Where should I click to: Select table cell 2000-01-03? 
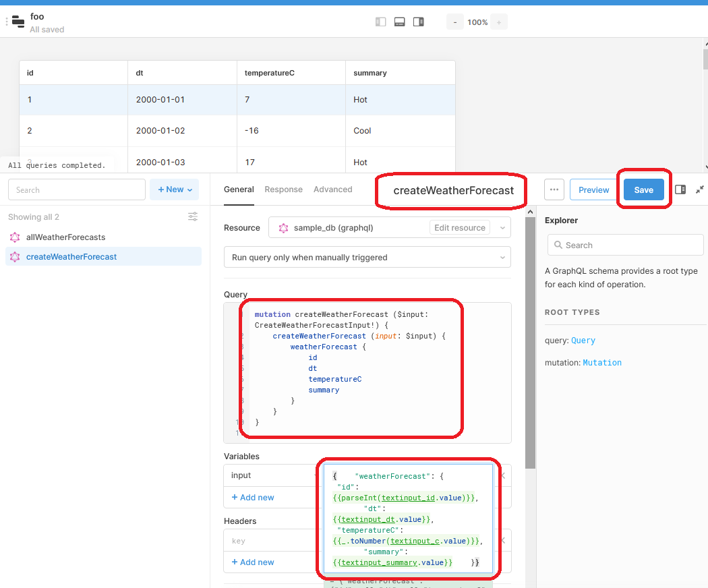(x=183, y=162)
